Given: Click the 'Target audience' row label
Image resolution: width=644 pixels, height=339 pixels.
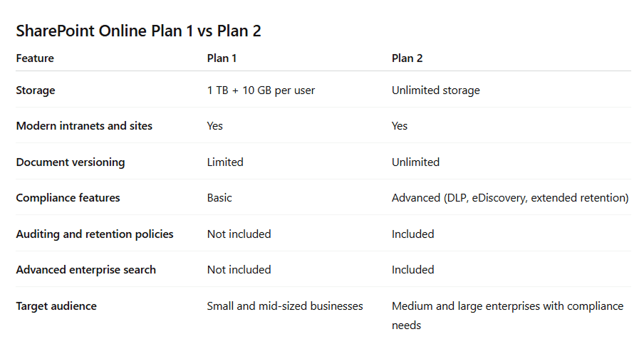Looking at the screenshot, I should coord(56,306).
